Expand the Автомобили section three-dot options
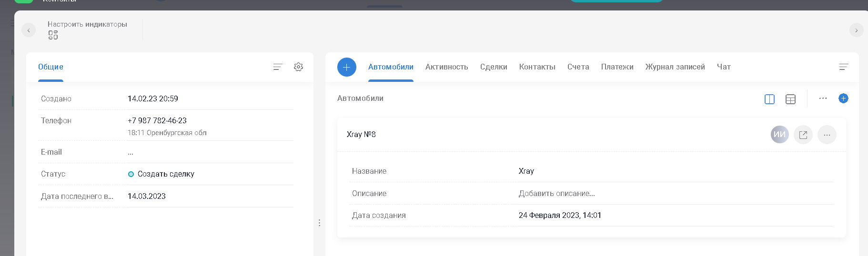 (823, 98)
